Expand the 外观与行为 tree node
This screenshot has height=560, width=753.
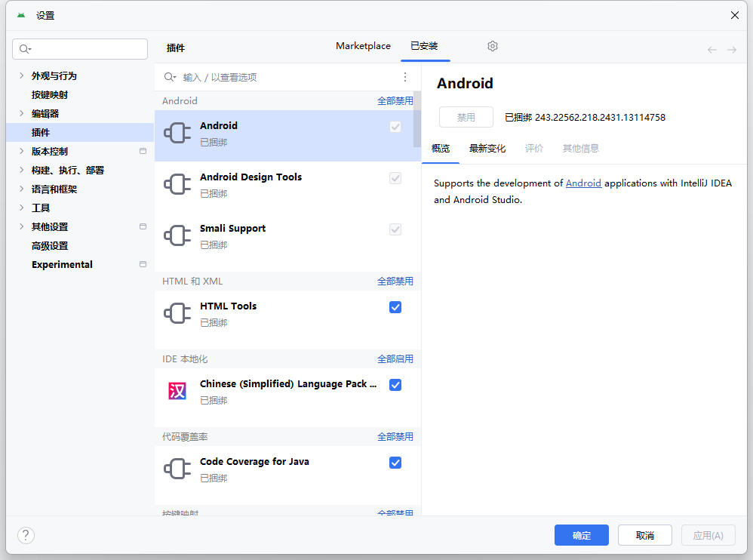click(22, 75)
